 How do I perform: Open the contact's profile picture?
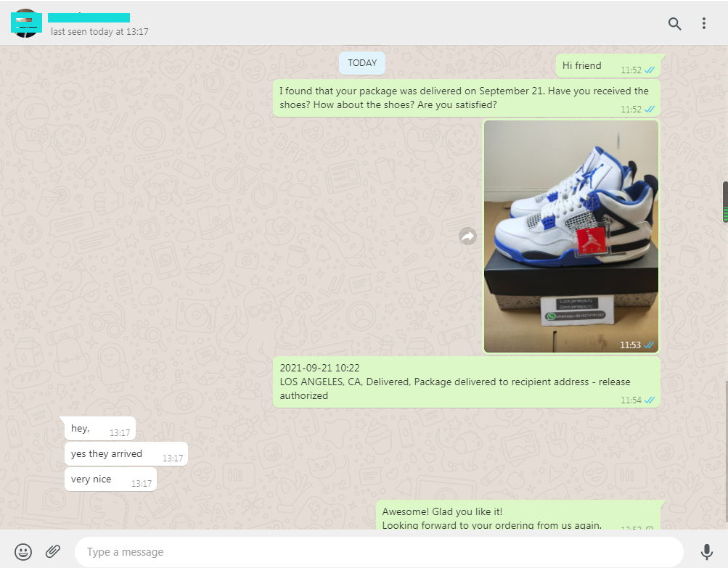pos(25,23)
